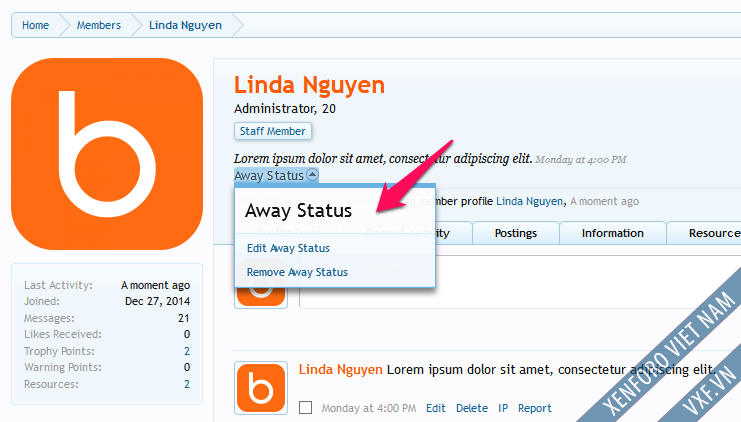The width and height of the screenshot is (741, 422).
Task: Click the Likes Received label
Action: tap(63, 334)
